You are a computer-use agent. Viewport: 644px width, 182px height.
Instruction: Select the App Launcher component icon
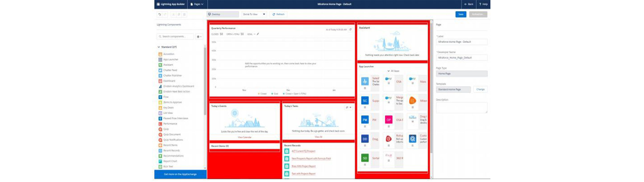pyautogui.click(x=160, y=60)
